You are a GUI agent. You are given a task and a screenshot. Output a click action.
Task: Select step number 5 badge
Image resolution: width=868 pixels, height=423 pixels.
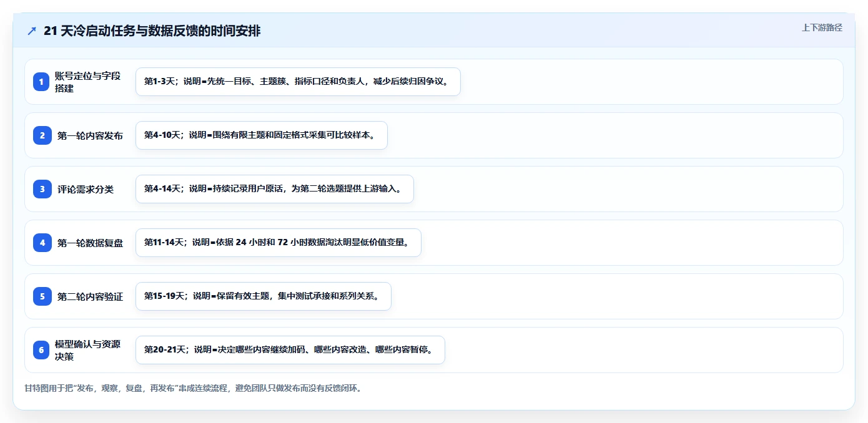point(42,296)
